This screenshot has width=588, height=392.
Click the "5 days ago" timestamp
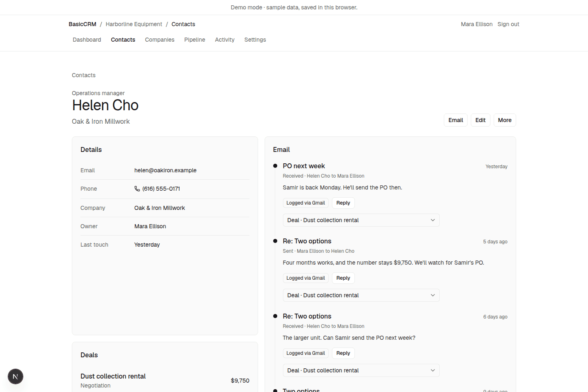coord(495,242)
